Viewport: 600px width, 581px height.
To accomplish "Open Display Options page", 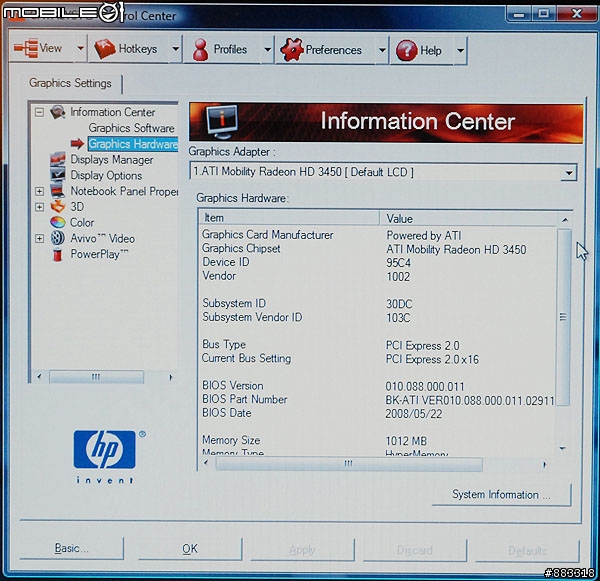I will coord(106,175).
